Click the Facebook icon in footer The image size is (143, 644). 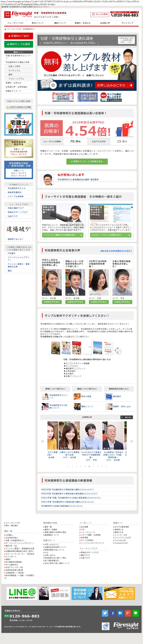113,613
